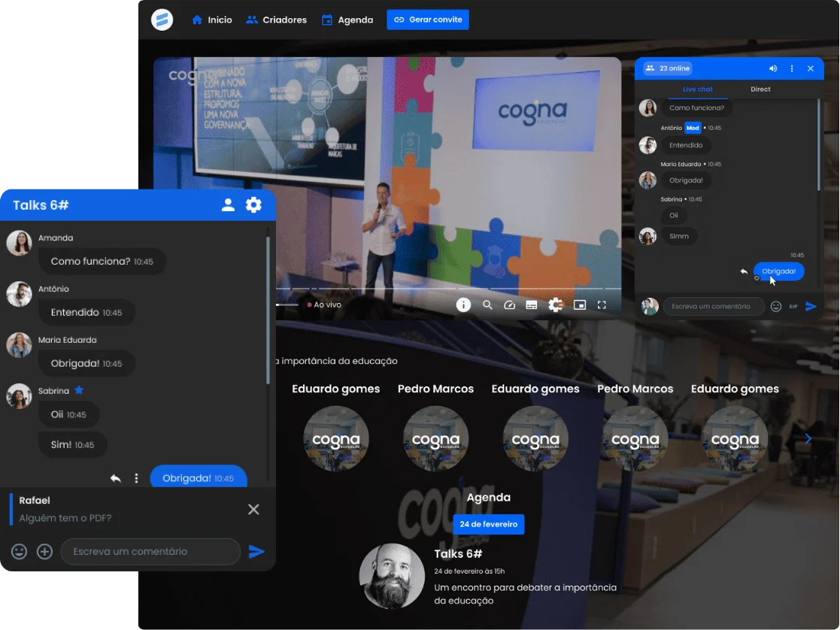Screen dimensions: 840x630
Task: Open Talks 6# chat settings gear
Action: pos(253,204)
